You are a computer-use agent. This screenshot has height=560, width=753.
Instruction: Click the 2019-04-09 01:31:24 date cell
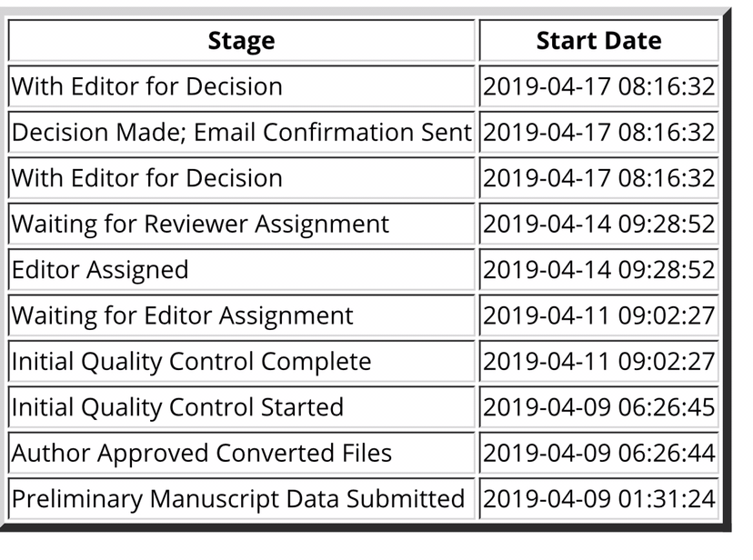[x=598, y=498]
